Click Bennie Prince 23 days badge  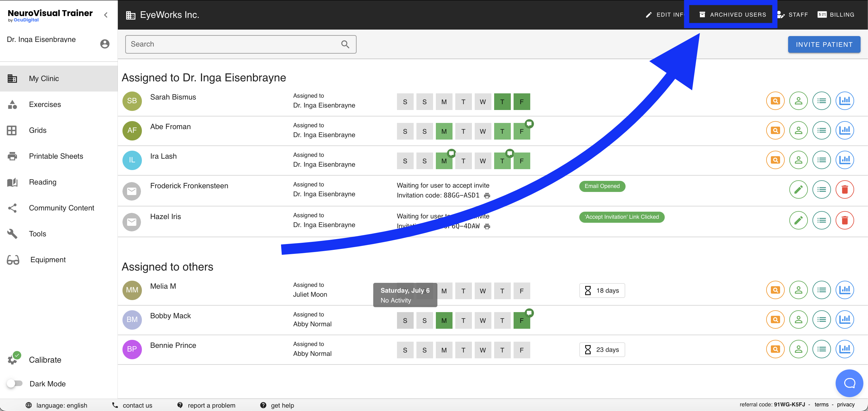[602, 350]
